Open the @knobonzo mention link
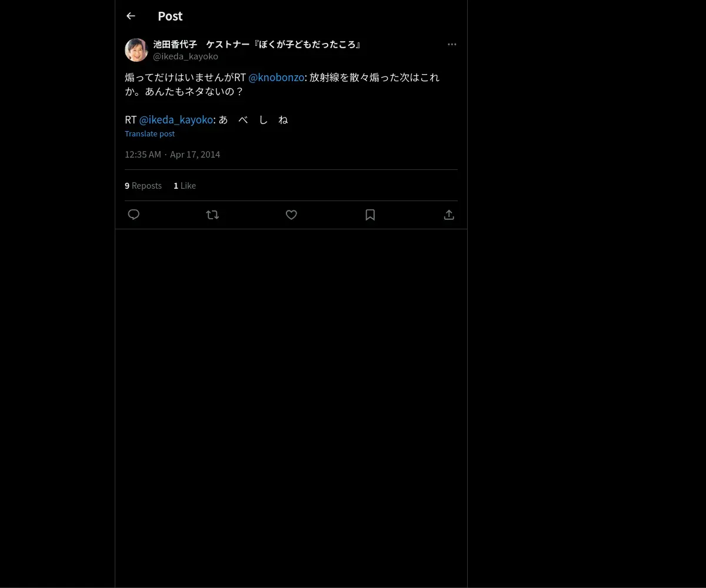The width and height of the screenshot is (706, 588). [277, 78]
